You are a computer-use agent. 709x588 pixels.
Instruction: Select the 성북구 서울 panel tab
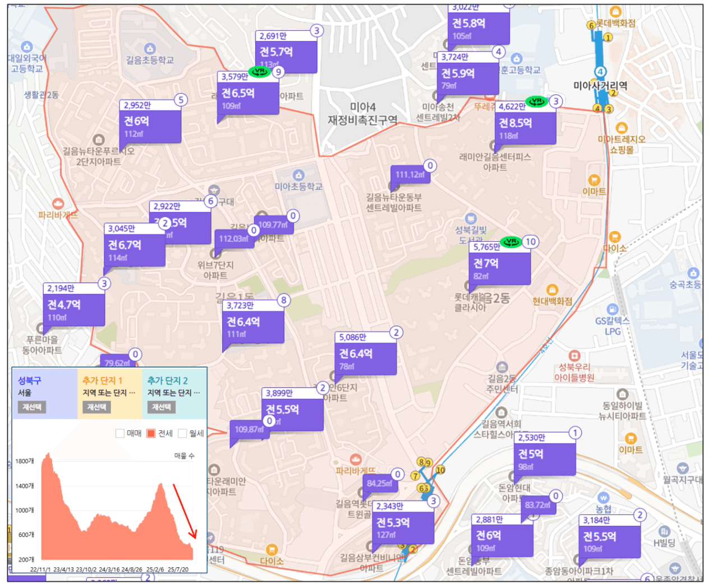45,386
